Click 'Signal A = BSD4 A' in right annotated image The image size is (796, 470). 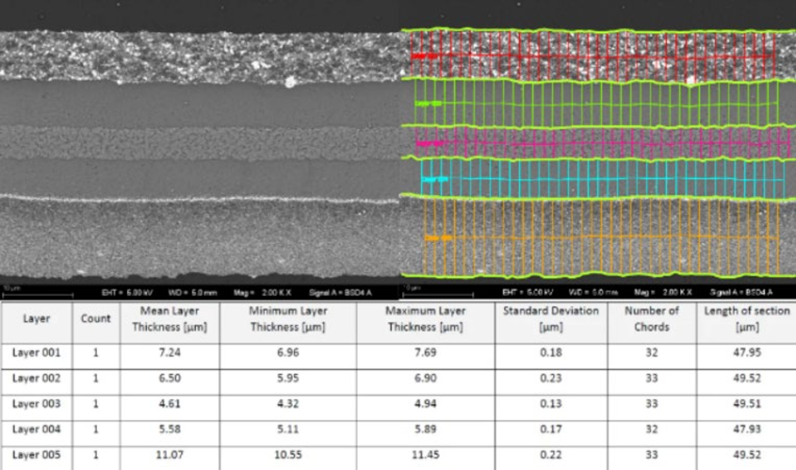point(741,292)
